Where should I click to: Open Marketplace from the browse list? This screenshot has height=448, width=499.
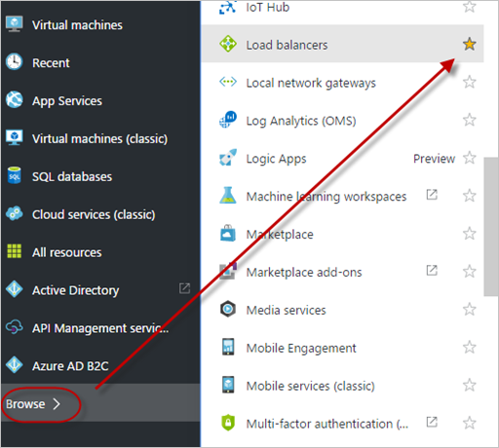point(342,234)
